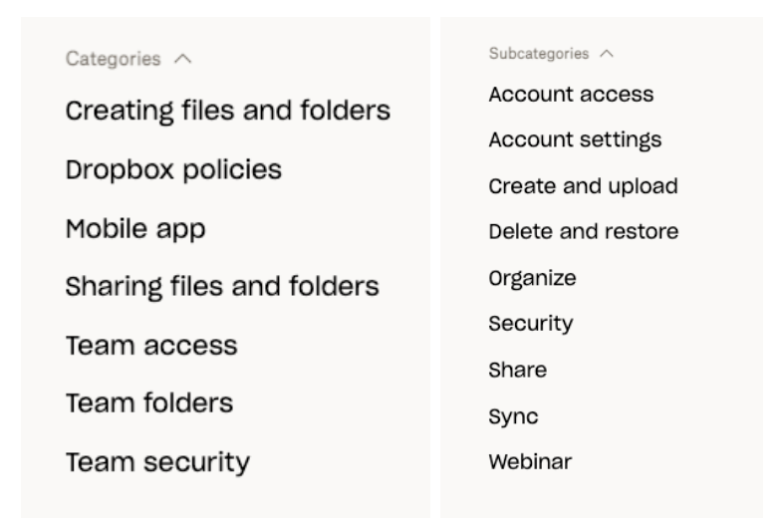Open the Mobile app category

click(135, 228)
